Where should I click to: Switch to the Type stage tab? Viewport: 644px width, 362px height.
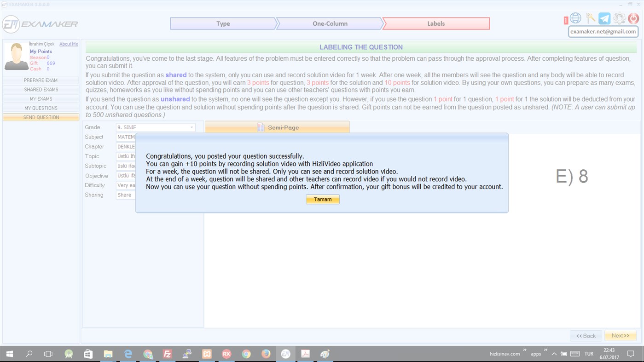224,23
